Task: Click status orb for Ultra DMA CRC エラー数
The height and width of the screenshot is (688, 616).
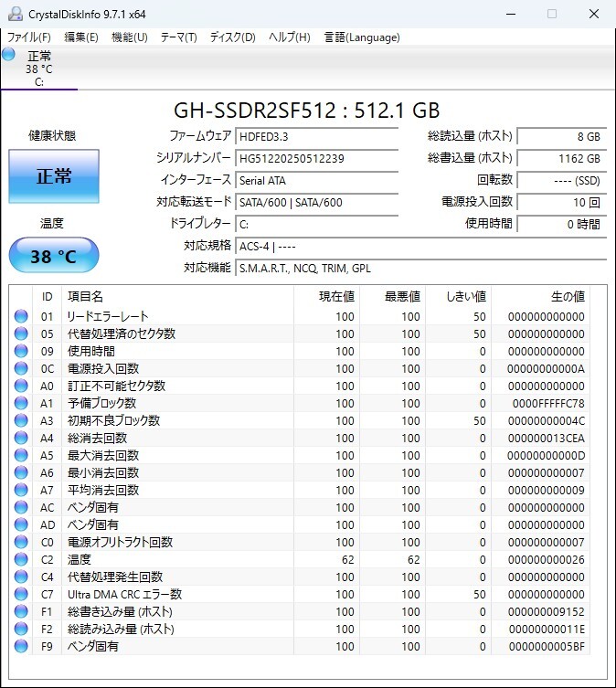Action: click(x=21, y=595)
